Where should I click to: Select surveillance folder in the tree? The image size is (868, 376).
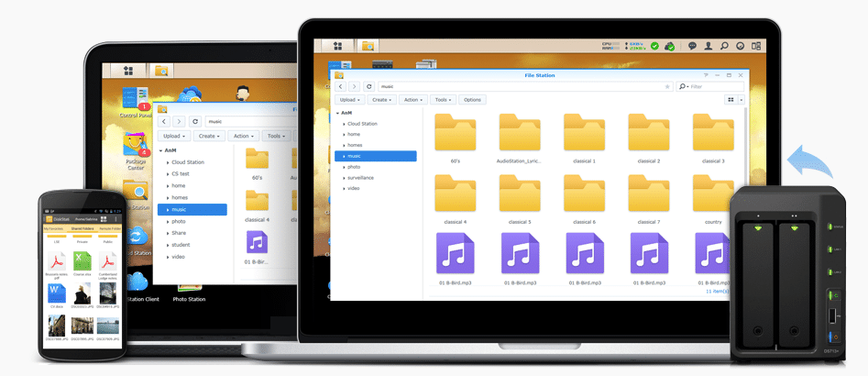click(x=360, y=178)
